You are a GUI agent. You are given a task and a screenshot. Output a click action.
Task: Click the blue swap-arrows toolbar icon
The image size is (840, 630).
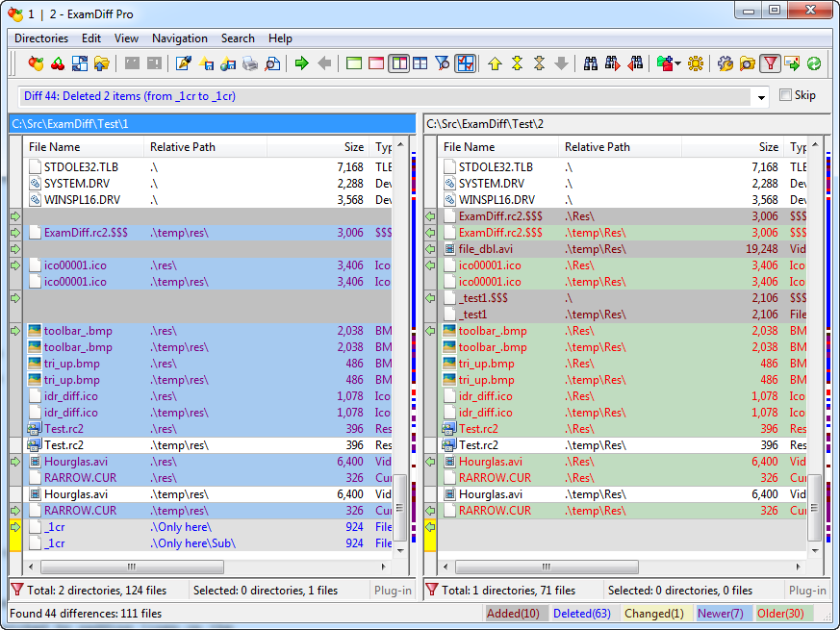tap(80, 63)
